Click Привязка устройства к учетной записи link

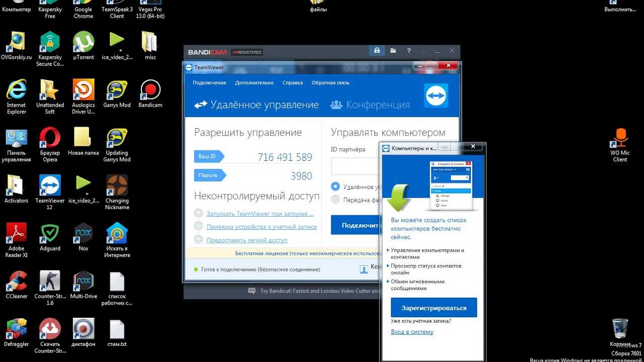click(x=262, y=227)
